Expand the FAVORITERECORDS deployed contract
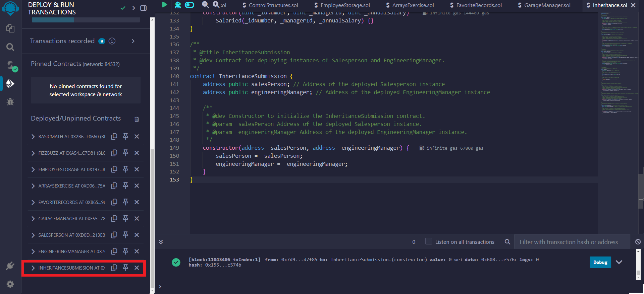This screenshot has width=644, height=294. click(33, 202)
